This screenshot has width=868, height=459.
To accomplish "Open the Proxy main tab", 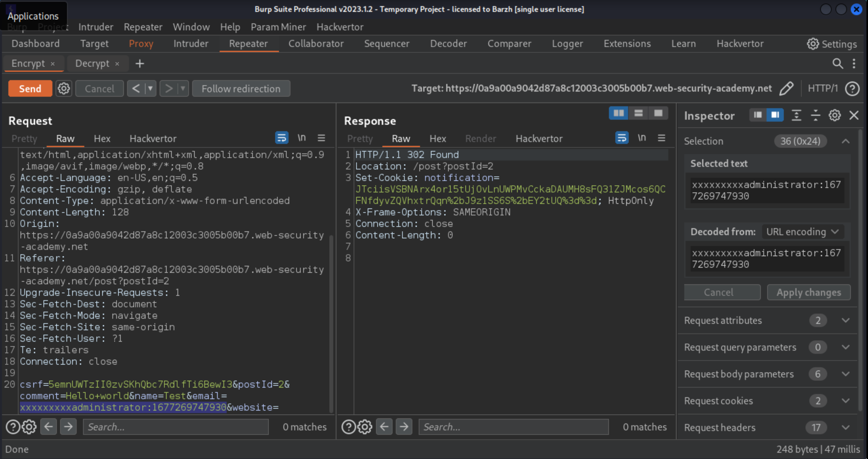I will tap(141, 44).
